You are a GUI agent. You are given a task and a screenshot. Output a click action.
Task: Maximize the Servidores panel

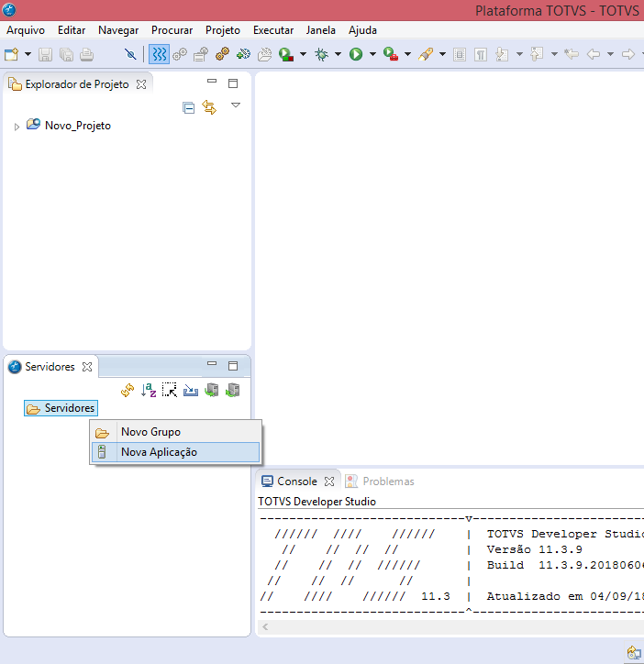pos(233,366)
